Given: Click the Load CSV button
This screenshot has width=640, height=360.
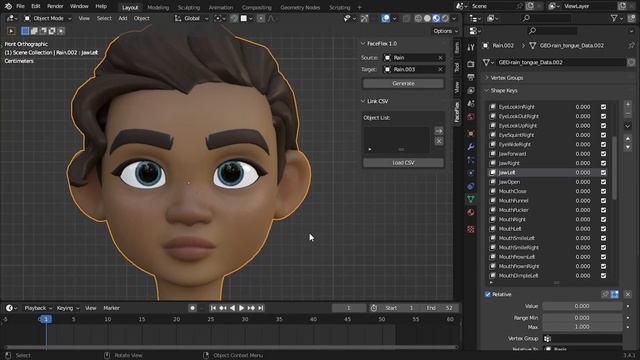Looking at the screenshot, I should pos(403,162).
